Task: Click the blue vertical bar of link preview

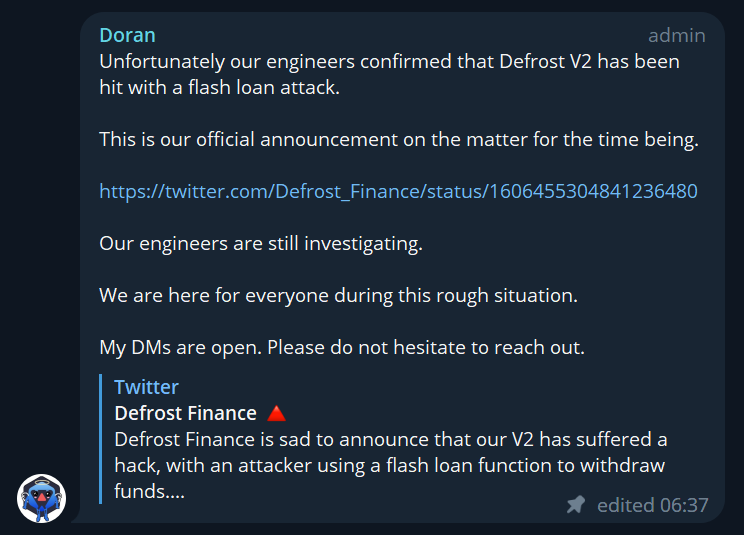Action: [101, 439]
